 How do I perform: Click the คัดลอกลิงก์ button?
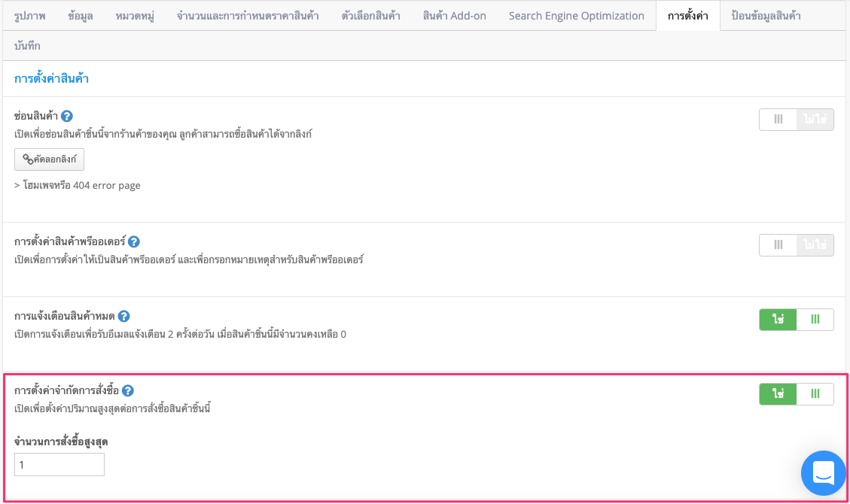[x=50, y=159]
